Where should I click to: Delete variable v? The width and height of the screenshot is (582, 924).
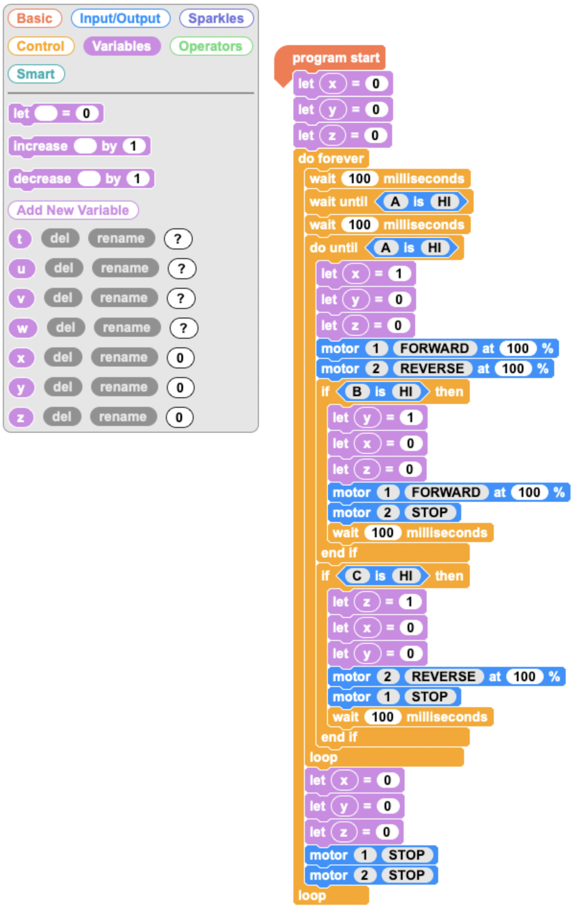pos(63,297)
